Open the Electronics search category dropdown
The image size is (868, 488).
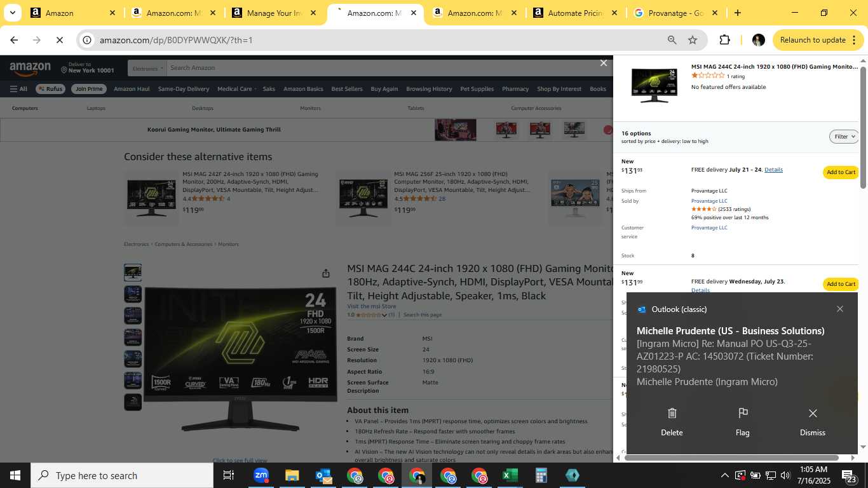point(148,68)
